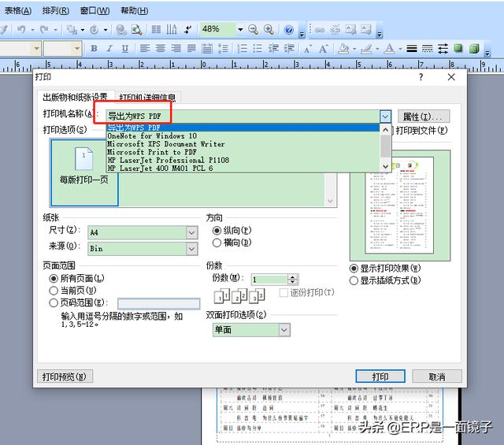Click the shadow style green square icon
The height and width of the screenshot is (445, 504).
(458, 49)
